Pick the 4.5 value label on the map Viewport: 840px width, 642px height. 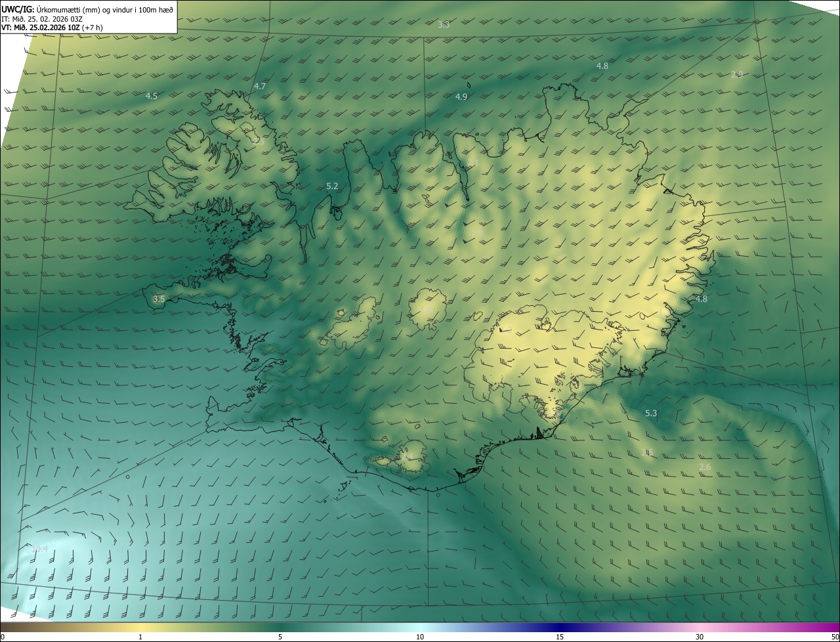coord(152,96)
